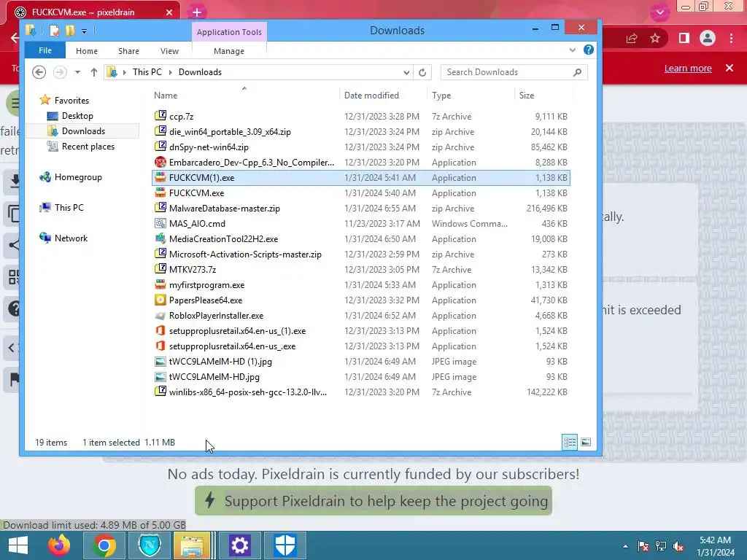Expand the ribbon with the chevron

(572, 50)
